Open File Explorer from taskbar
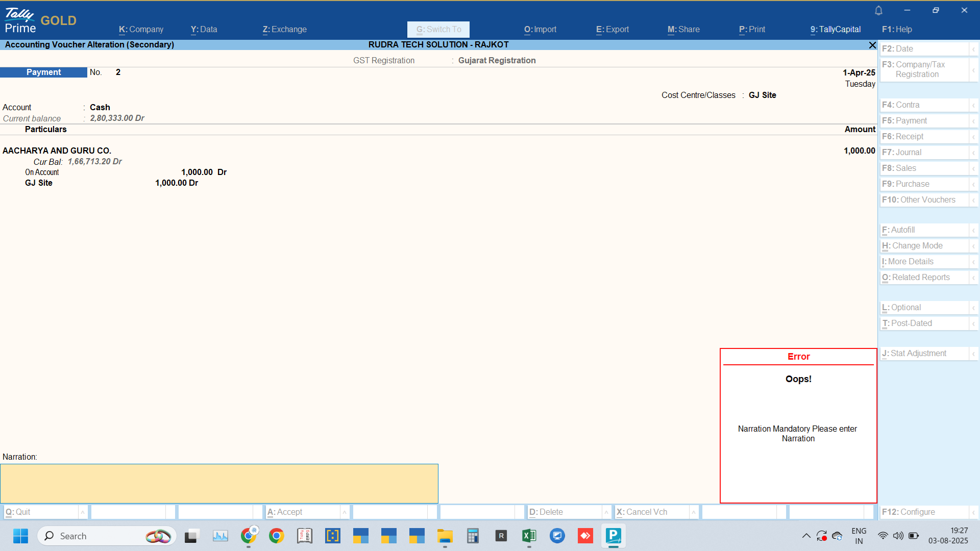980x551 pixels. (445, 536)
